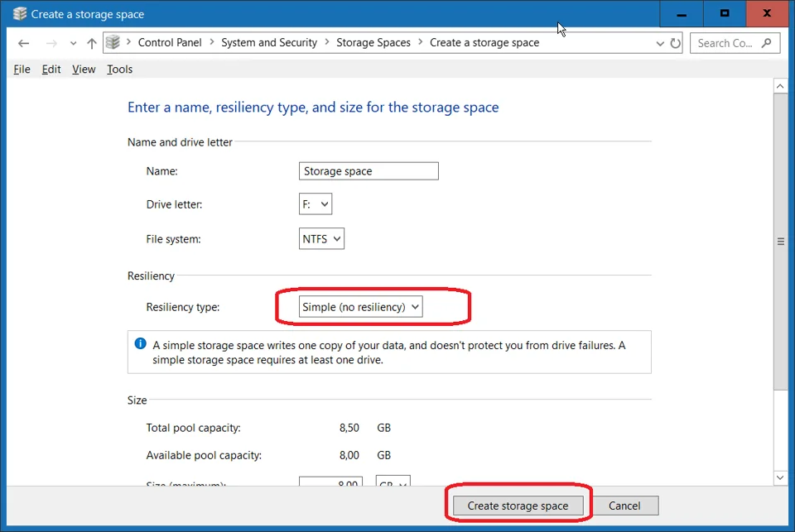795x532 pixels.
Task: Open the recent locations dropdown arrow
Action: point(74,44)
